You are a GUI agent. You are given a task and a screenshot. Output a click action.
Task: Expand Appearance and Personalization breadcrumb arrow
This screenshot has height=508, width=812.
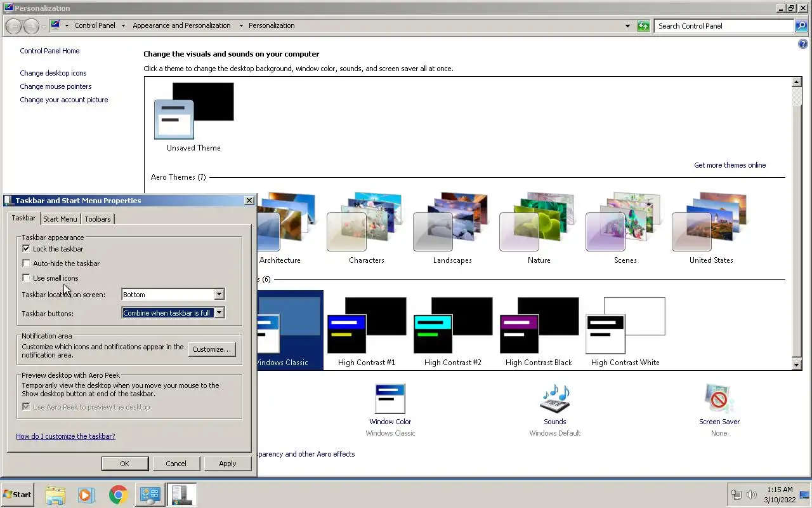pyautogui.click(x=241, y=26)
